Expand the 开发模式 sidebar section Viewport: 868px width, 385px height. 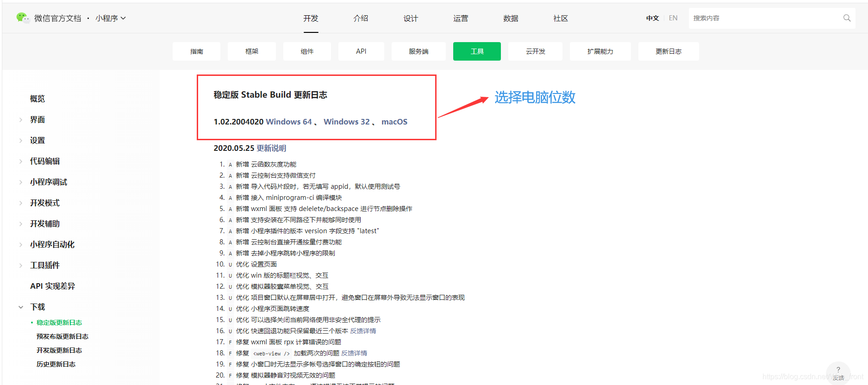pyautogui.click(x=21, y=203)
